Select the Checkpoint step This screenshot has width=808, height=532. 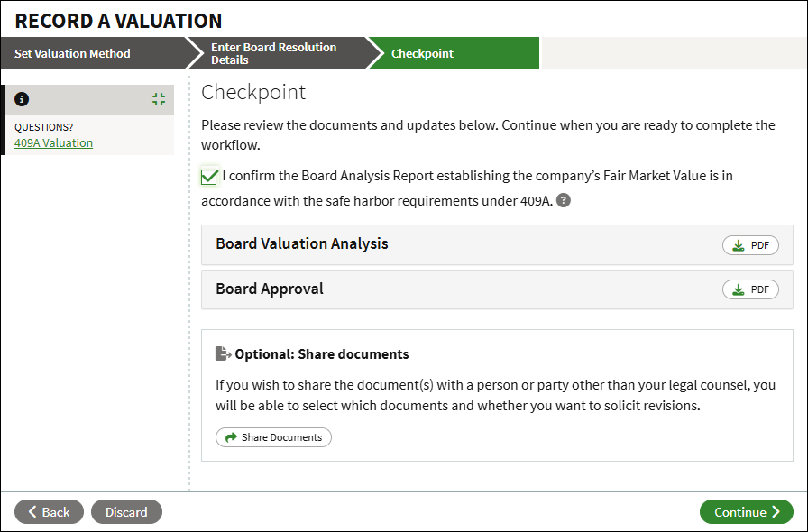tap(454, 53)
